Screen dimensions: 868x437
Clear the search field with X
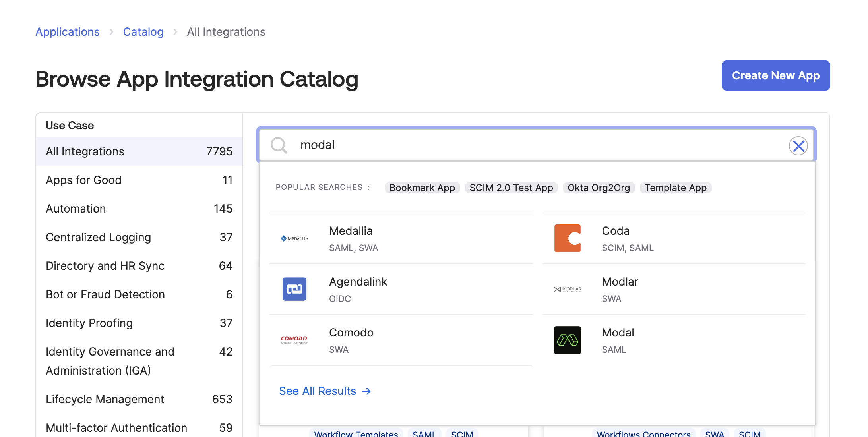(x=798, y=146)
